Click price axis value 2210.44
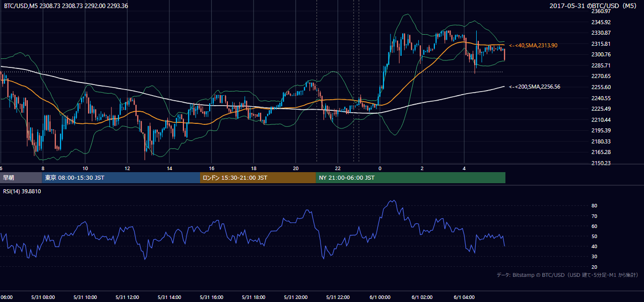644x302 pixels. point(601,120)
